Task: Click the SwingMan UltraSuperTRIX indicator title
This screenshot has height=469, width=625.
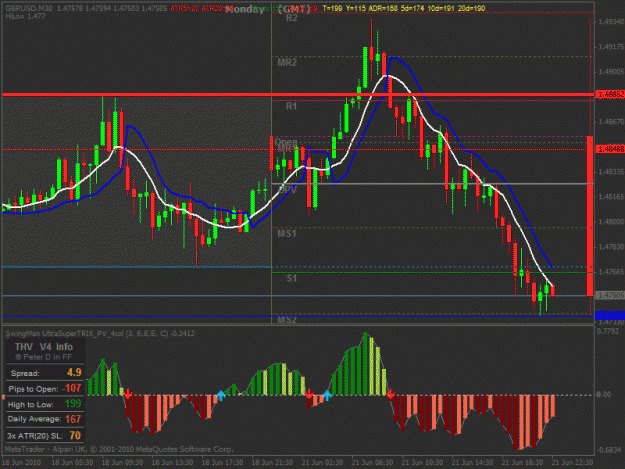Action: 100,333
